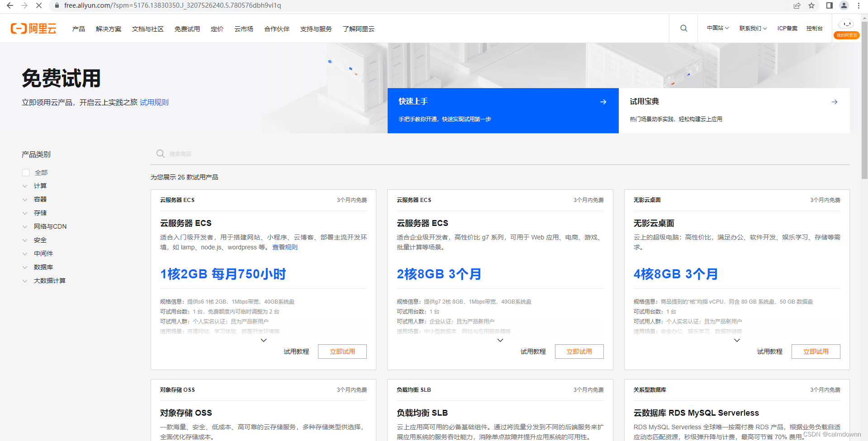This screenshot has width=868, height=441.
Task: Open 试用教程 for 无影云桌面
Action: (x=770, y=352)
